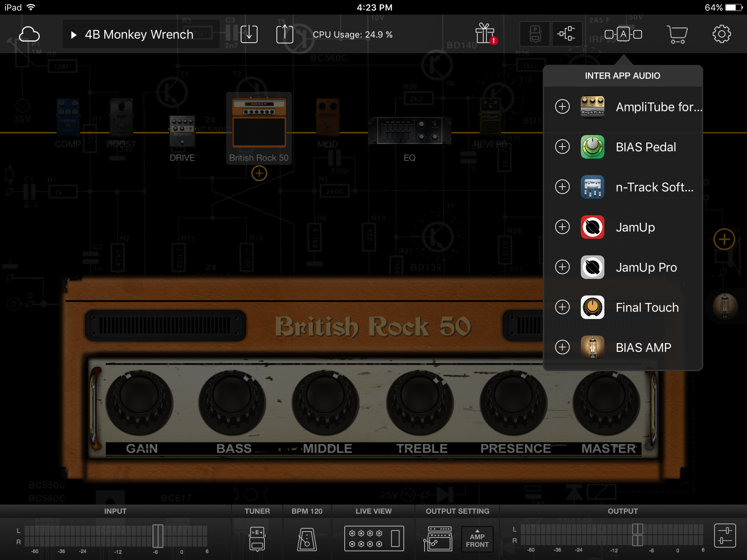The image size is (747, 560).
Task: Add Final Touch via plus button
Action: (x=562, y=307)
